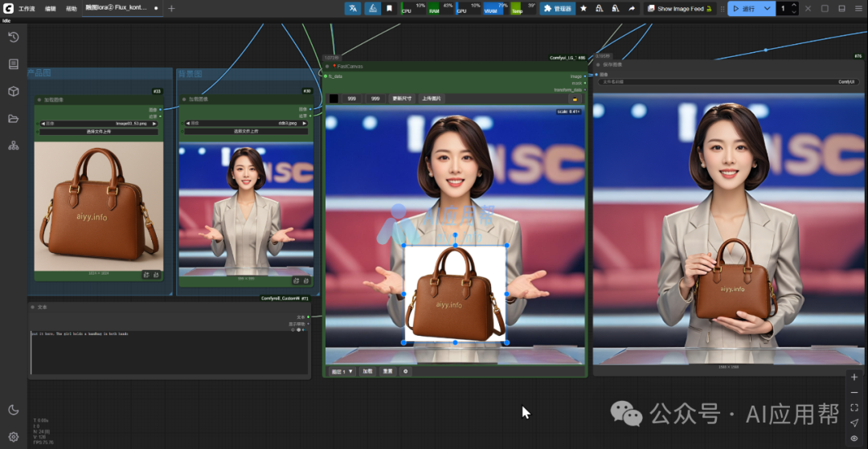Toggle bottom panel icon in top bar
868x449 pixels.
point(842,8)
